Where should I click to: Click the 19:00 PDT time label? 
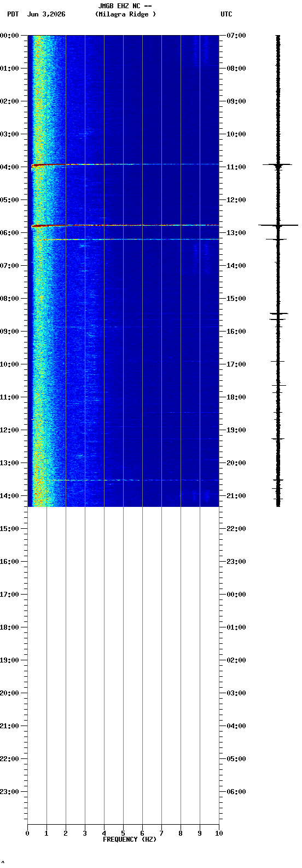click(9, 660)
